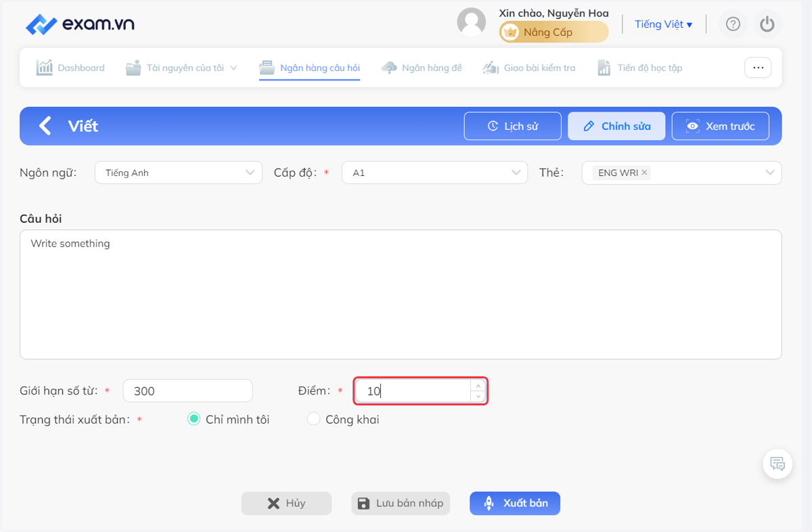The height and width of the screenshot is (532, 812).
Task: Open the chat support bubble icon
Action: click(x=777, y=464)
